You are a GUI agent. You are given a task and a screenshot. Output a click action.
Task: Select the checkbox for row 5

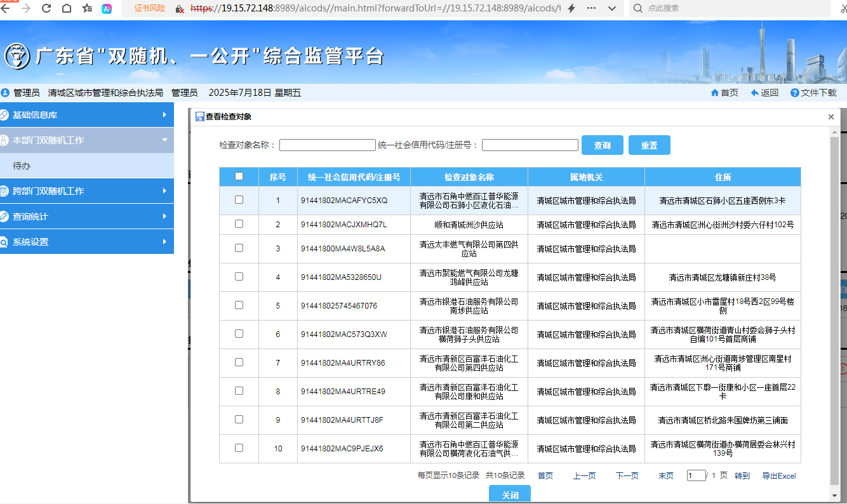[x=239, y=305]
